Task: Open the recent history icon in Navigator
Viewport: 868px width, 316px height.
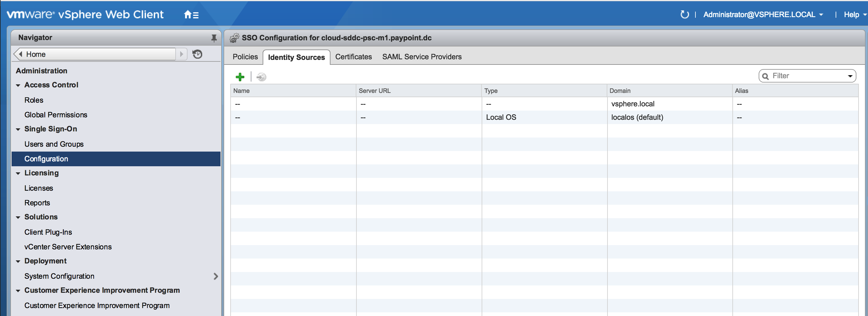Action: pyautogui.click(x=197, y=54)
